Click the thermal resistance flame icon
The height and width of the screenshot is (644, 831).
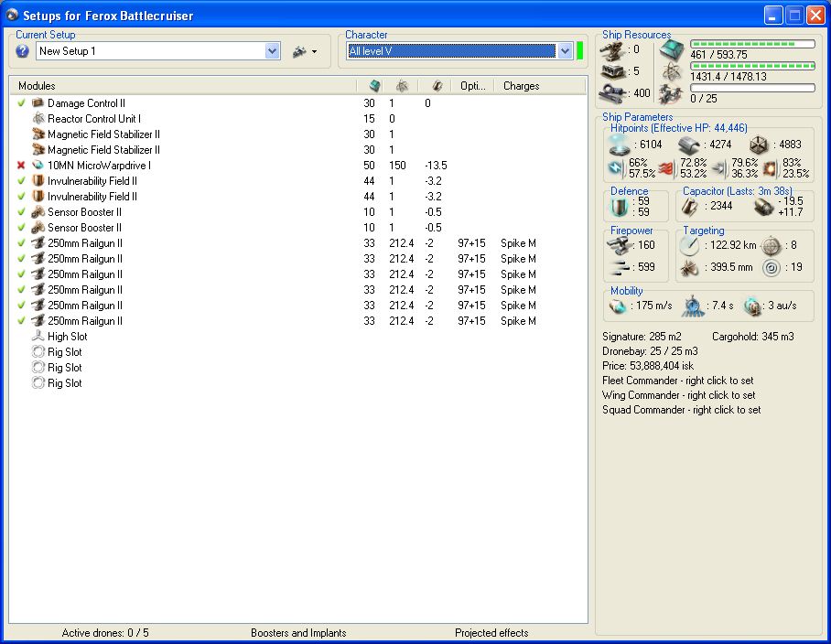click(666, 169)
